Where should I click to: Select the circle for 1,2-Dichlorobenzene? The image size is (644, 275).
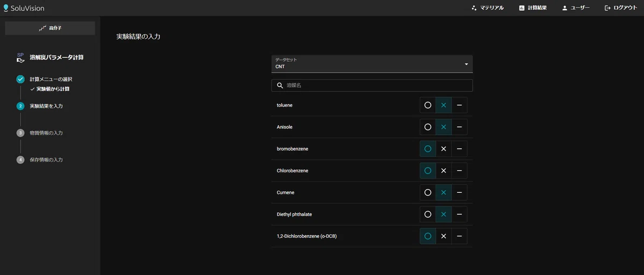click(x=428, y=236)
